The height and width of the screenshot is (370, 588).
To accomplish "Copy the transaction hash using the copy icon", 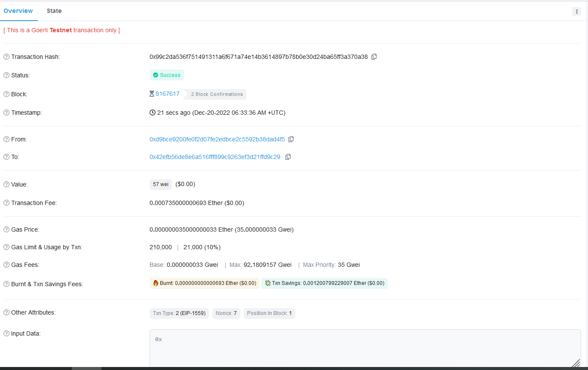I will tap(374, 56).
